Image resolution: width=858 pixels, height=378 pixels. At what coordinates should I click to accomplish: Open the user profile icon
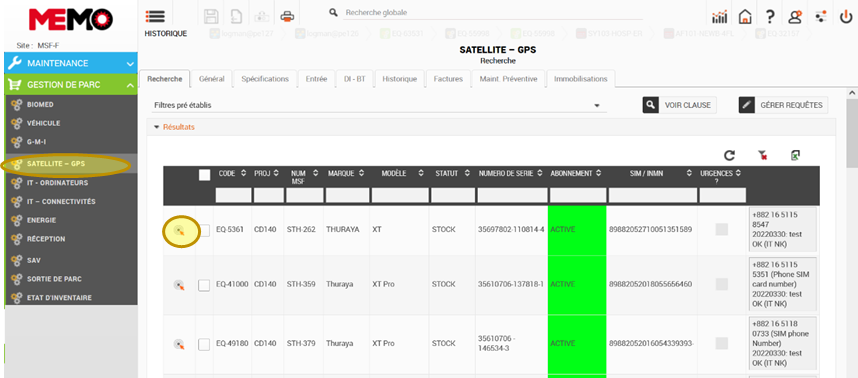[x=795, y=17]
